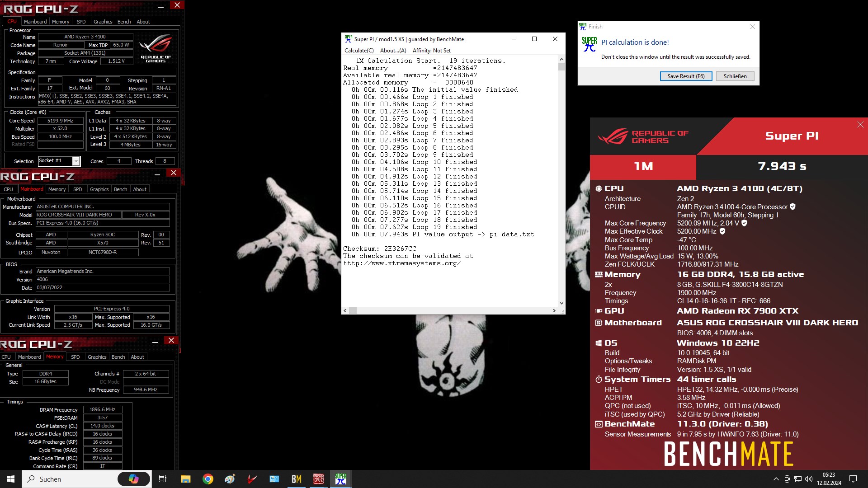Switch to ROG CPU-Z via taskbar icon

click(319, 479)
